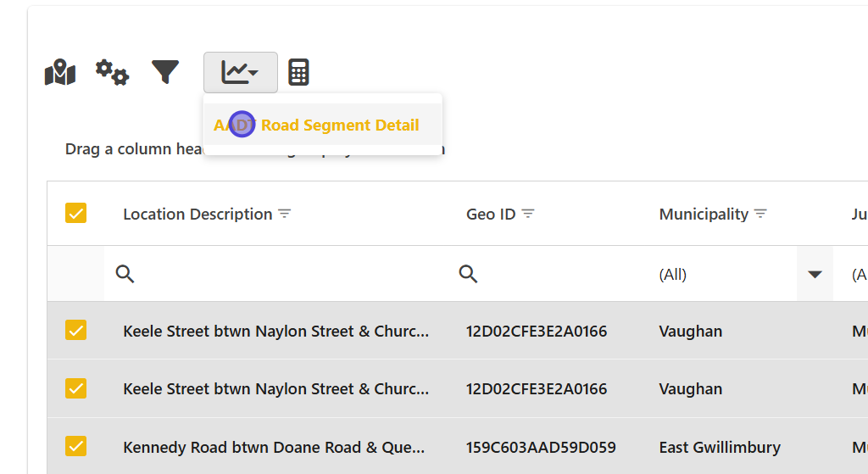The image size is (868, 474).
Task: Click search icon under Geo ID
Action: pos(468,274)
